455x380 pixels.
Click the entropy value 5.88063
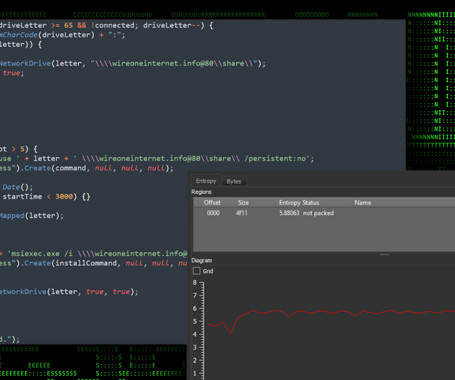(x=289, y=213)
